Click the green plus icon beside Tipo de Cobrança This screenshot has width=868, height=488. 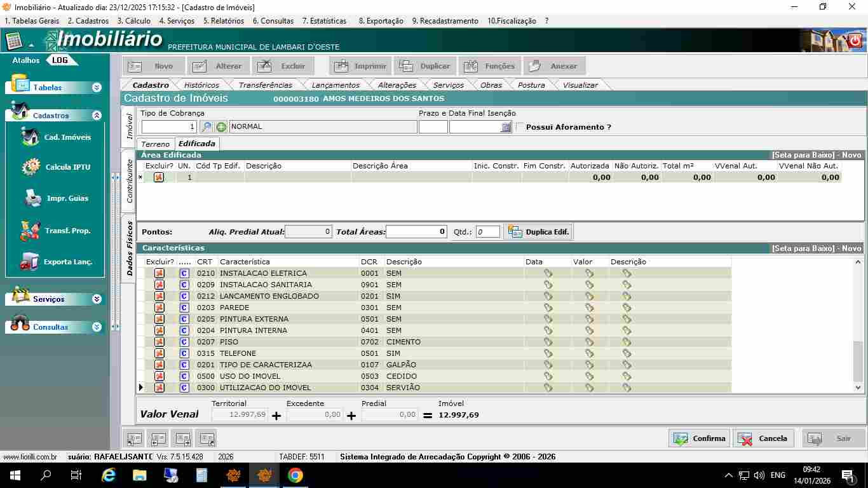click(x=221, y=127)
